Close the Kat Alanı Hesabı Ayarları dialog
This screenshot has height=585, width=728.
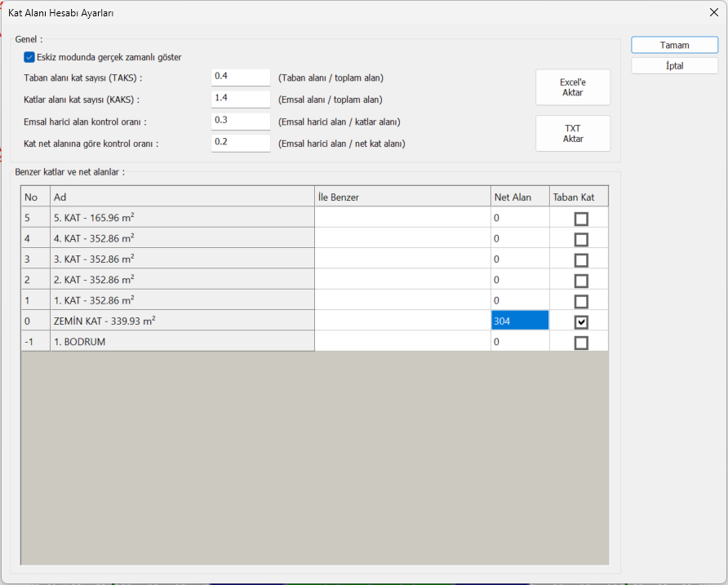click(715, 12)
